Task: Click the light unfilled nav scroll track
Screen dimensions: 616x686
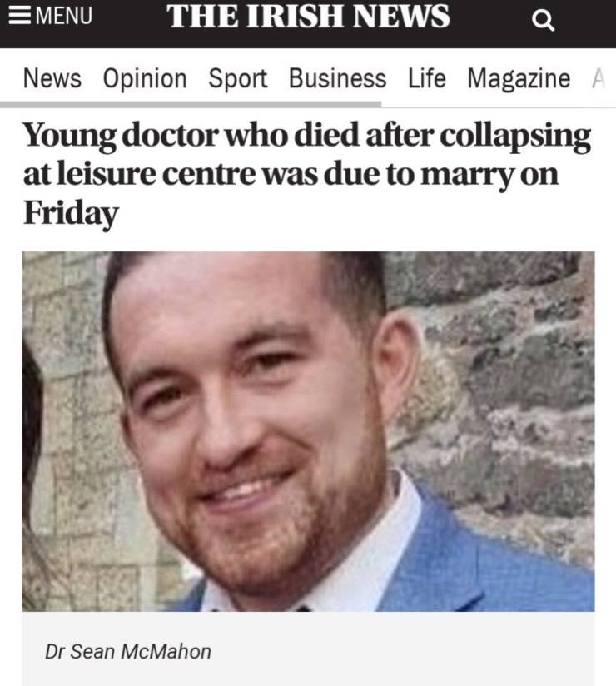Action: pyautogui.click(x=498, y=106)
